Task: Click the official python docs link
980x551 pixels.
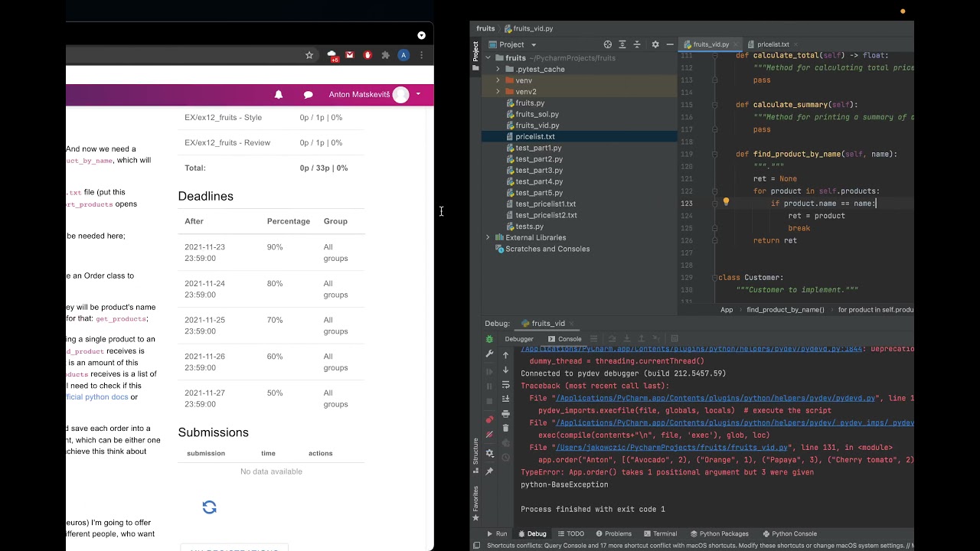Action: (96, 397)
